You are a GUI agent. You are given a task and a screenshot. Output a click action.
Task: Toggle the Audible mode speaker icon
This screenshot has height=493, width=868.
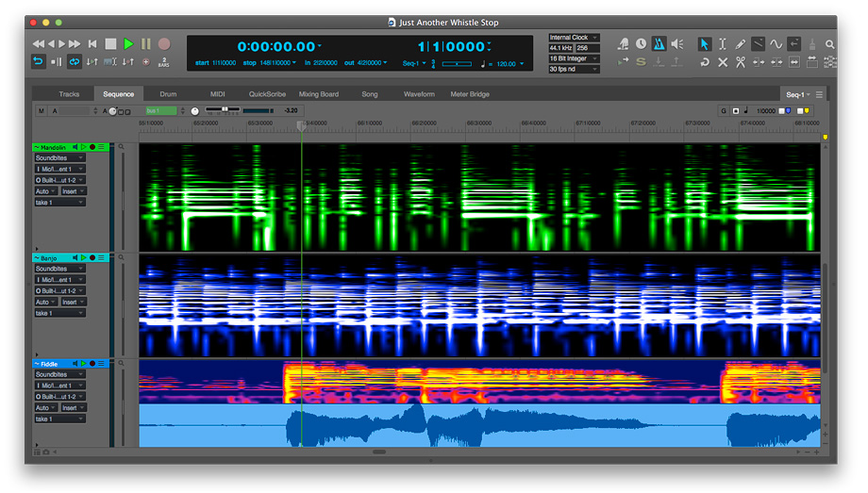677,43
